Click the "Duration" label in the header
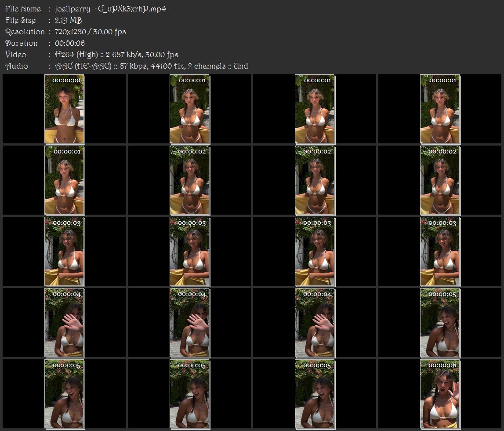The image size is (504, 431). pos(21,43)
